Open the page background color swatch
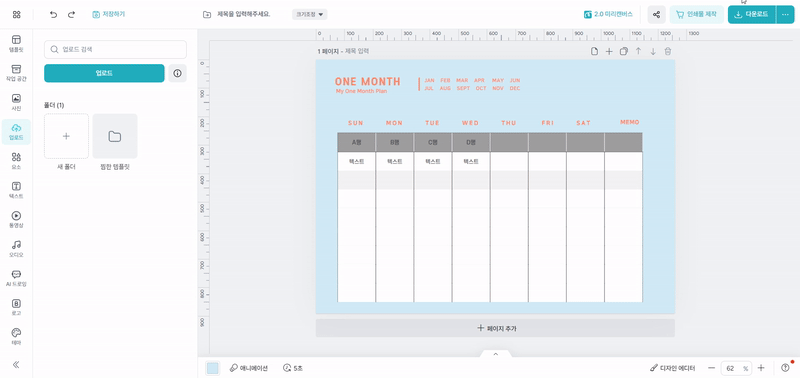Image resolution: width=800 pixels, height=378 pixels. 213,368
